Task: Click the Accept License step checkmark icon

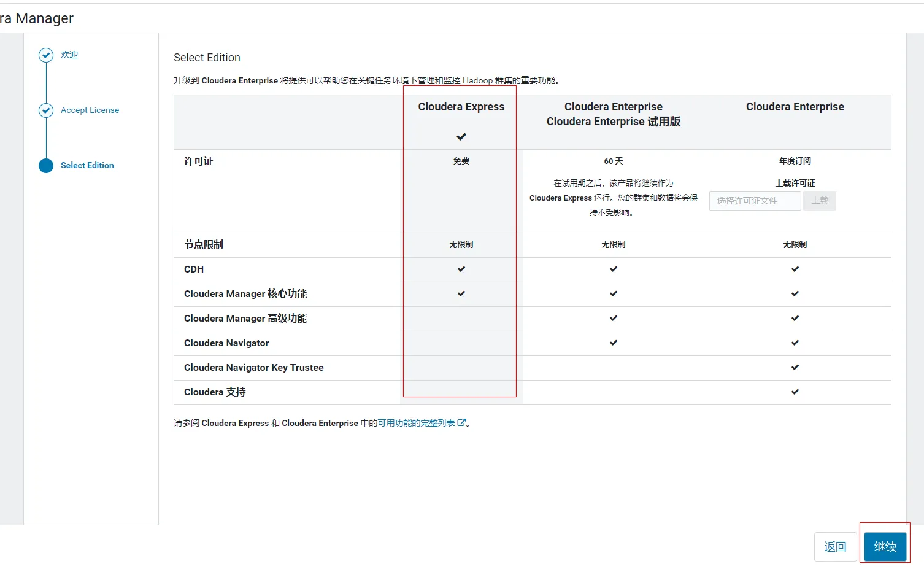Action: pyautogui.click(x=46, y=110)
